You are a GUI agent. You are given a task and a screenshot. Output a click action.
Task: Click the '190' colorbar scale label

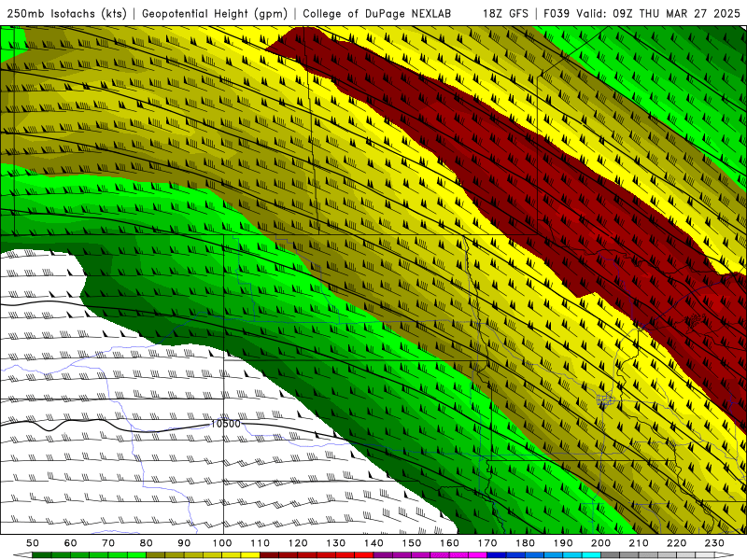[563, 543]
